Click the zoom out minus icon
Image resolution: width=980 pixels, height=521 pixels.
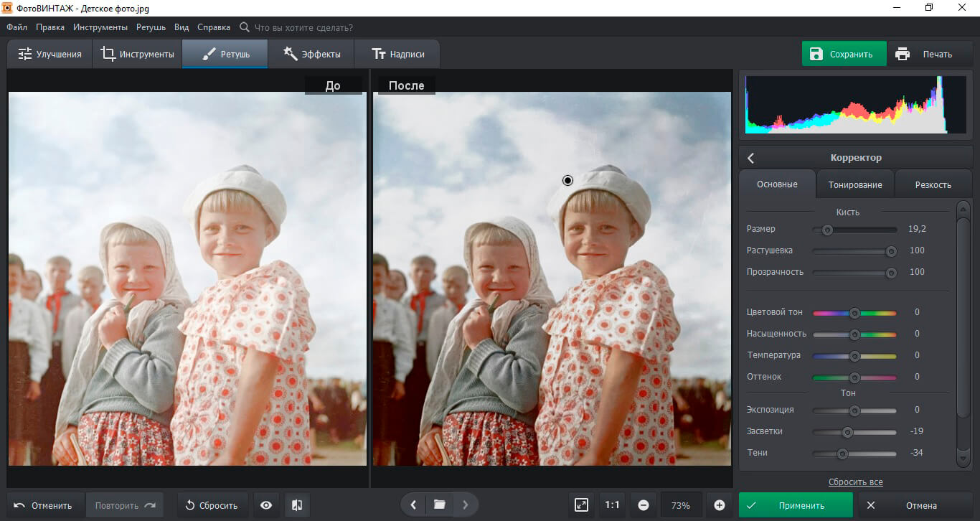644,505
